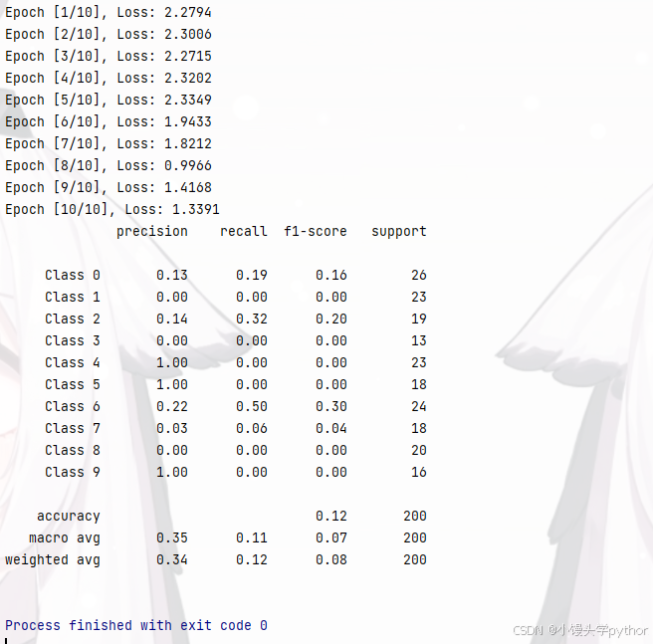Click the line "Epoch [6/10], Loss: 1.9433"

[x=109, y=122]
